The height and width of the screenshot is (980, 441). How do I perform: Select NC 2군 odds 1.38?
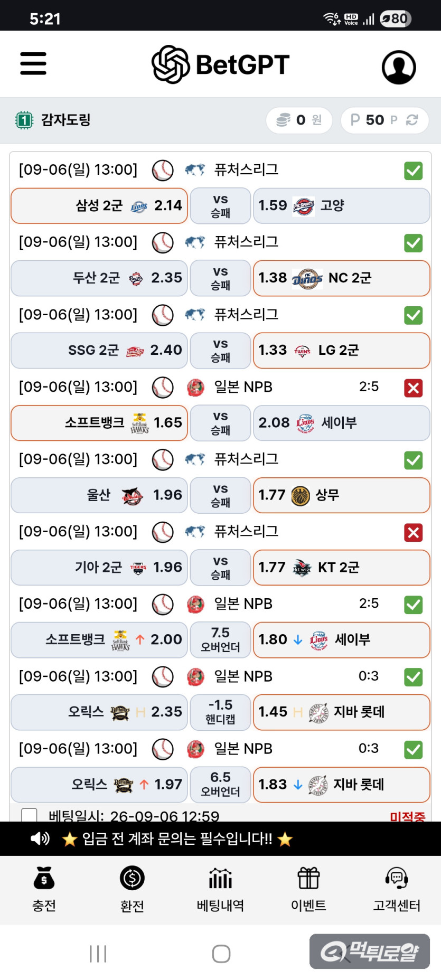(341, 278)
